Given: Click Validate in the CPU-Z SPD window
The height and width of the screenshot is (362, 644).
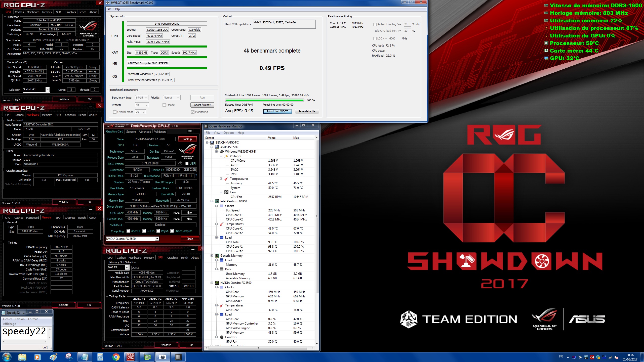Looking at the screenshot, I should point(166,345).
